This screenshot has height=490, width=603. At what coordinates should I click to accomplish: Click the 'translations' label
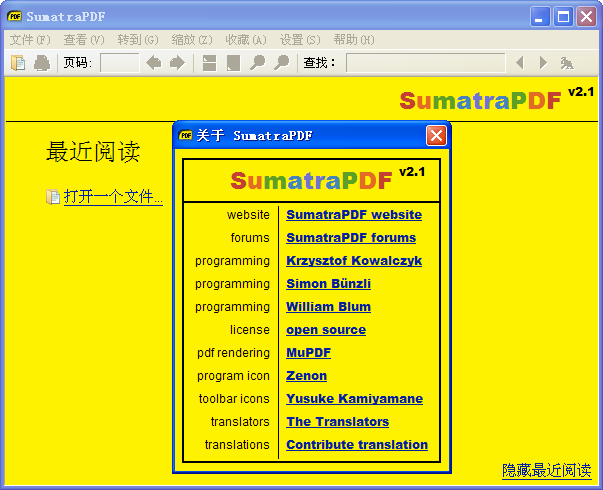[x=237, y=445]
